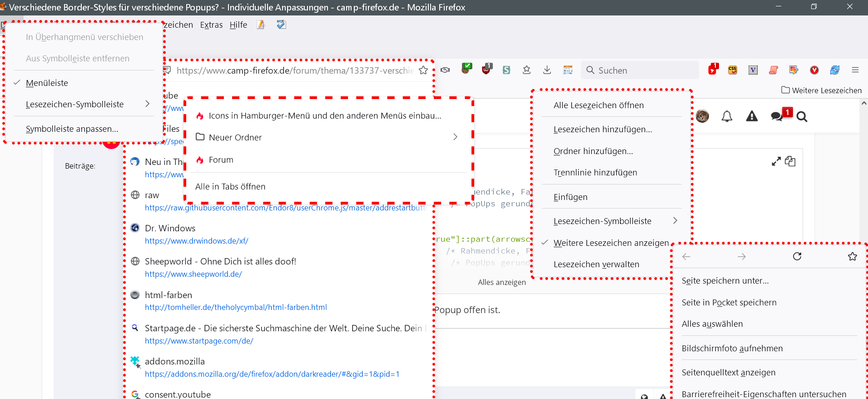This screenshot has width=868, height=399.
Task: Click the V validator toolbar icon
Action: point(753,70)
